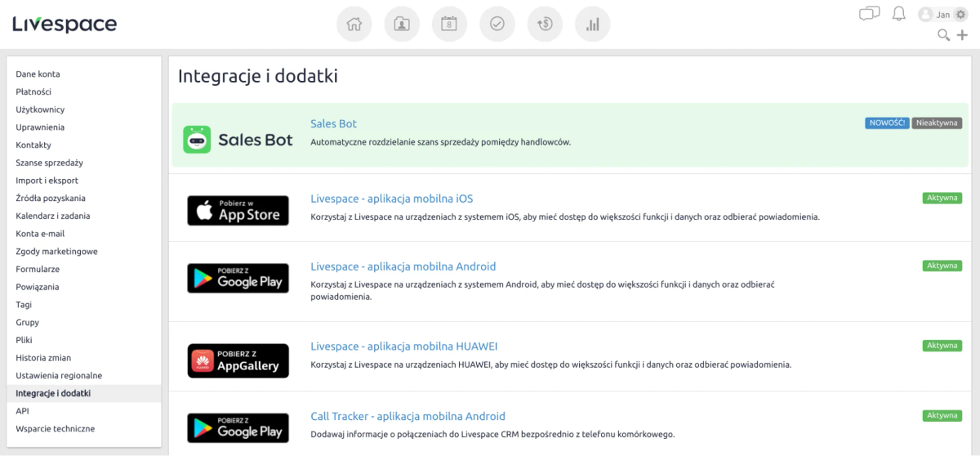The image size is (980, 456).
Task: Click the Livespace logo
Action: click(65, 24)
